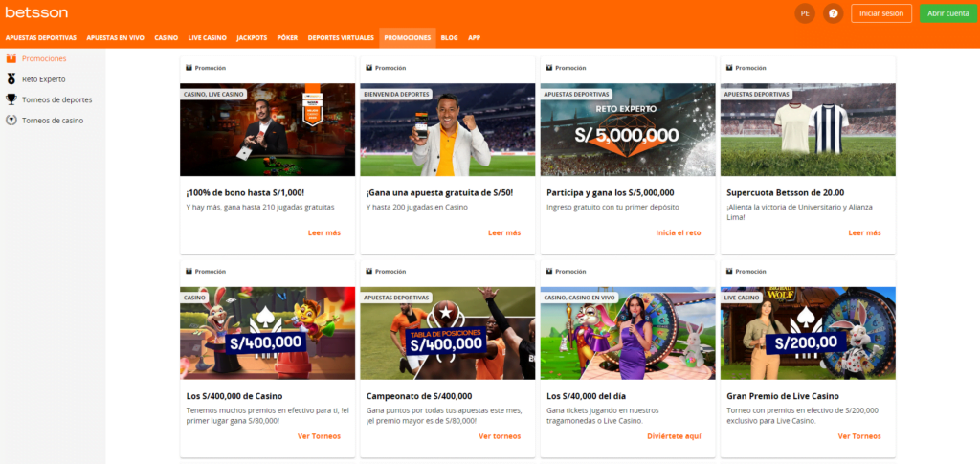980x464 pixels.
Task: Click title Supercuota Betsson de 20.00
Action: pos(786,193)
